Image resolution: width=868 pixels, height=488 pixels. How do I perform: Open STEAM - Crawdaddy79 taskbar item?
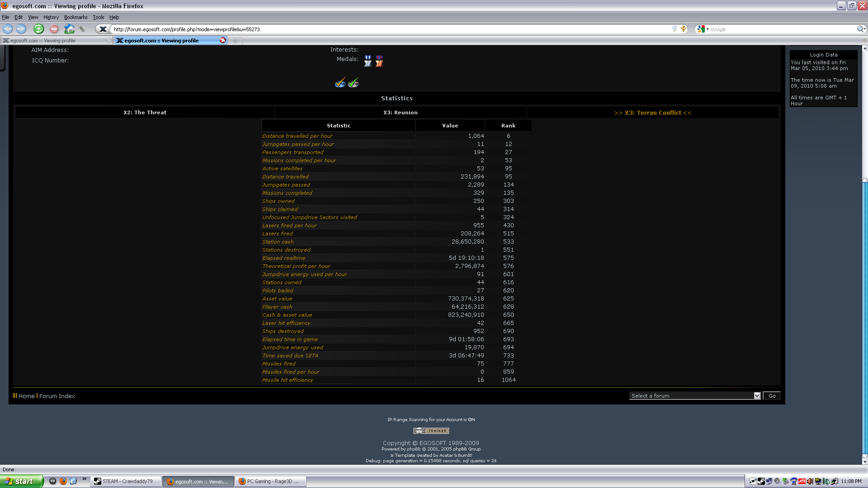tap(126, 481)
